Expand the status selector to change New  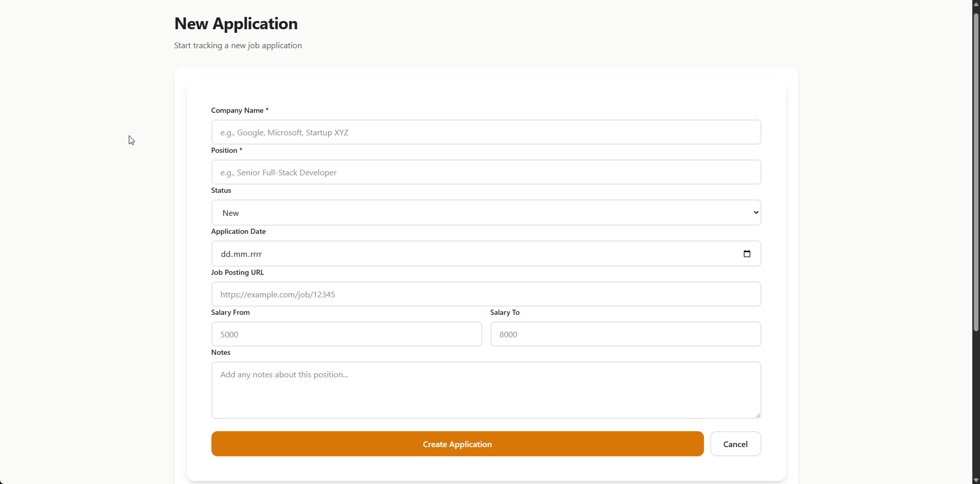485,212
